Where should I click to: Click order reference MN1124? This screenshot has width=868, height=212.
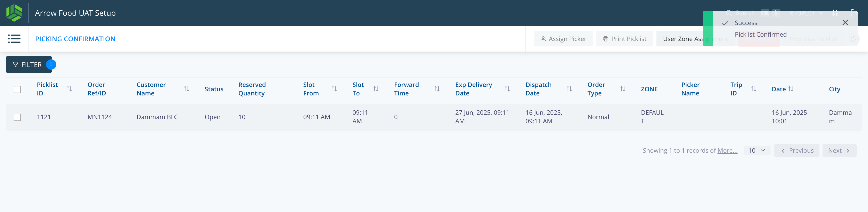[x=100, y=117]
